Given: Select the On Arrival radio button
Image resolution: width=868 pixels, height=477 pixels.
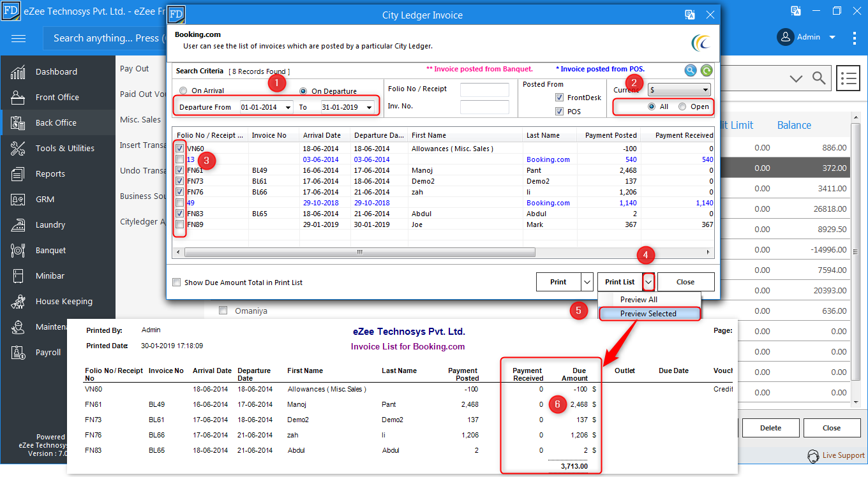Looking at the screenshot, I should pyautogui.click(x=183, y=91).
